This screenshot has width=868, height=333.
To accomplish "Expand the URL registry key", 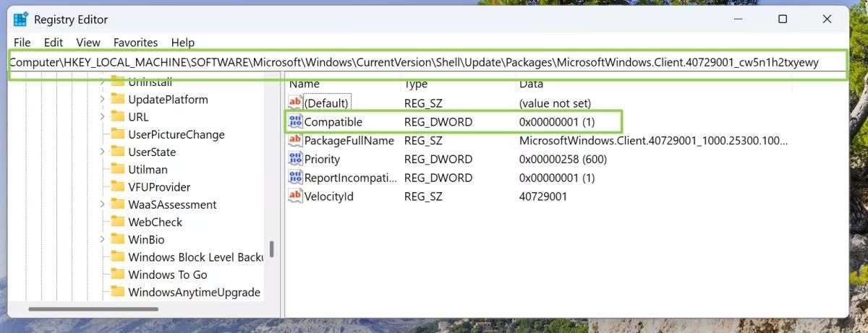I will click(x=102, y=117).
